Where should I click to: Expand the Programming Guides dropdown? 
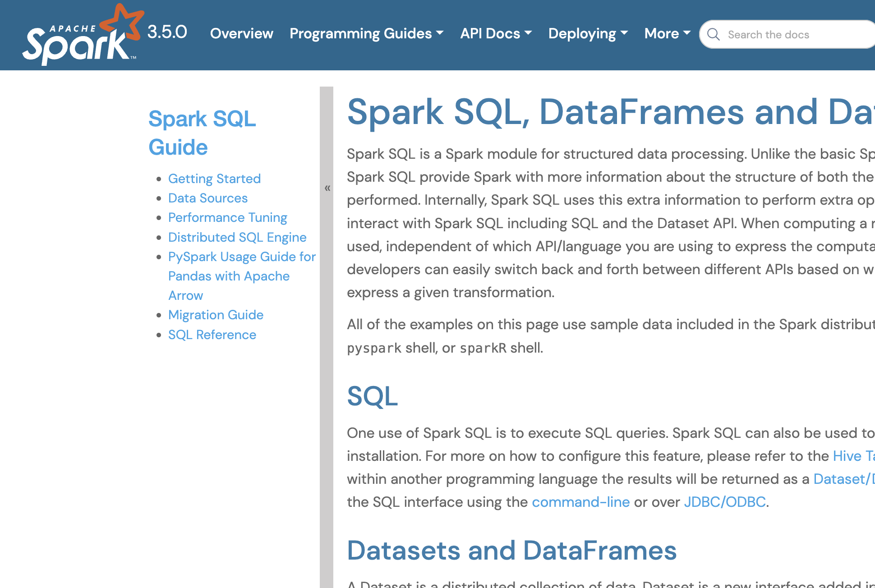(366, 33)
